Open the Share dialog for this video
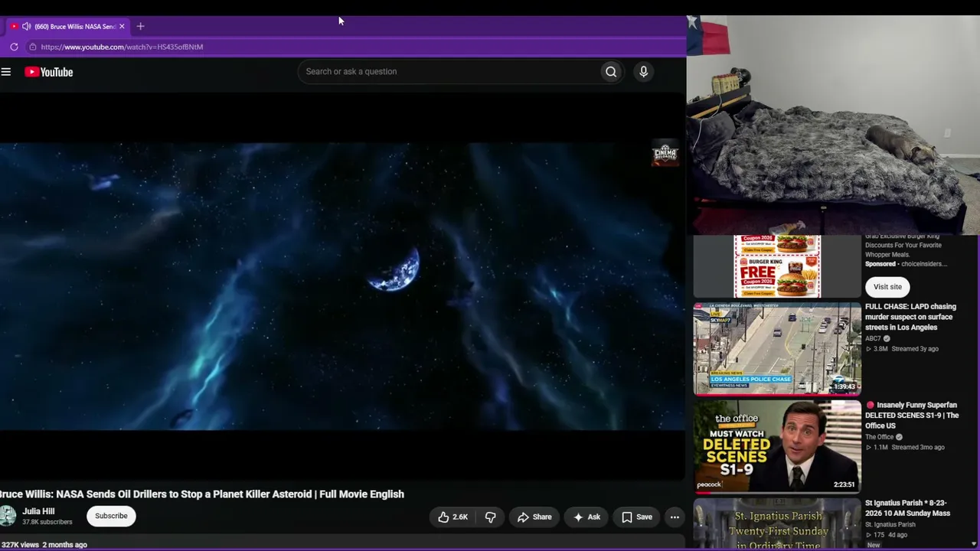Screen dimensions: 980x551 pos(534,517)
